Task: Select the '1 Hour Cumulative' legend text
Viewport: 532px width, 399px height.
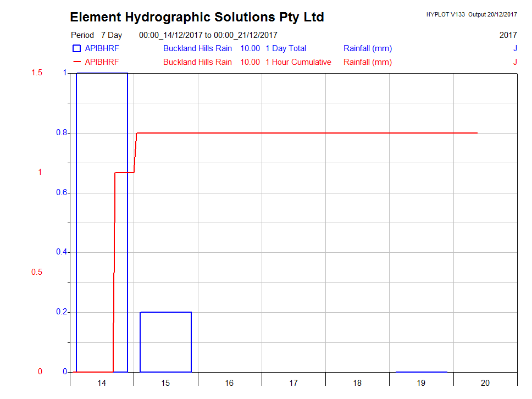Action: coord(298,62)
